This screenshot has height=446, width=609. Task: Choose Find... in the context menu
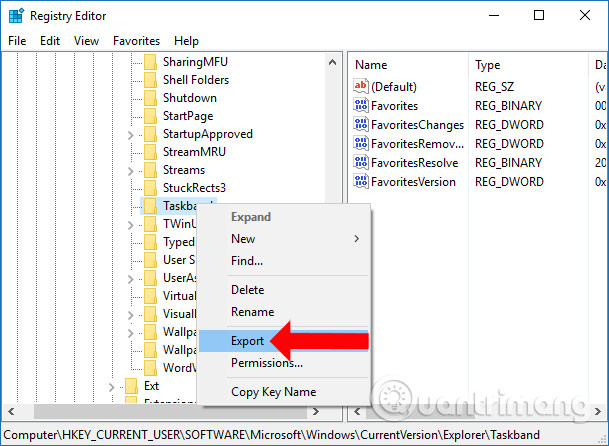[x=283, y=261]
